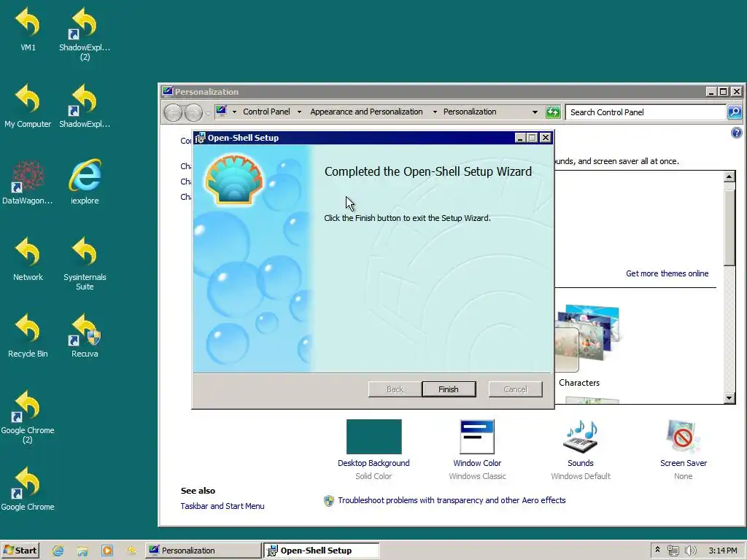Click the Appearance and Personalization breadcrumb
This screenshot has width=747, height=560.
coord(366,112)
